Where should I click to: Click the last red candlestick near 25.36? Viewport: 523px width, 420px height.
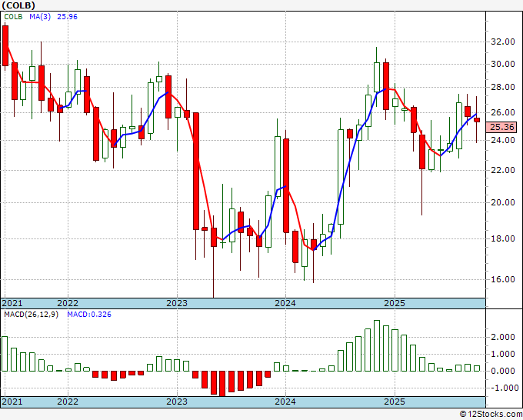(477, 120)
